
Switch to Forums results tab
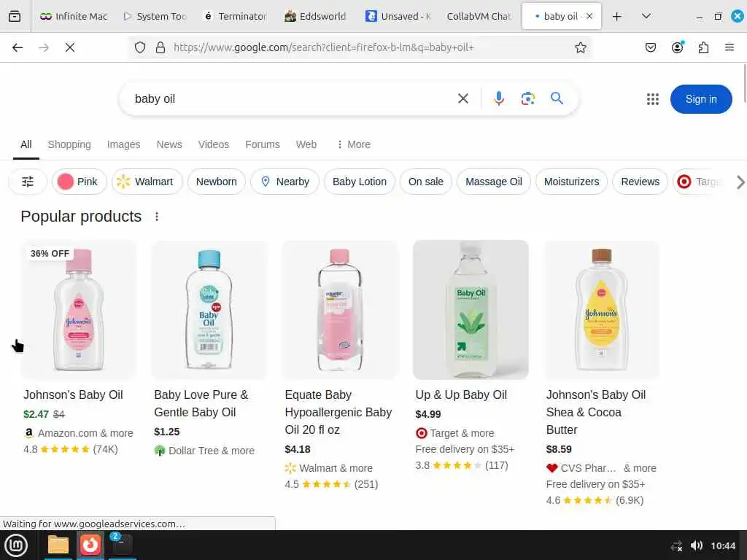pos(263,144)
